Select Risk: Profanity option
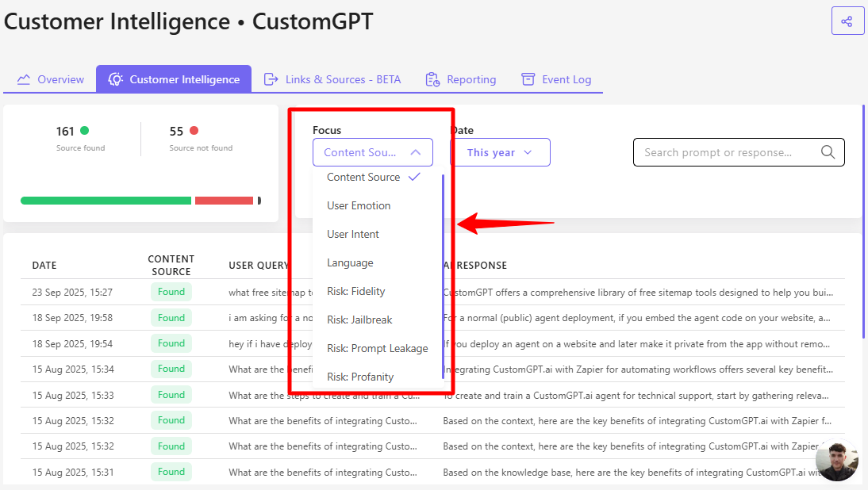868x490 pixels. [x=360, y=377]
